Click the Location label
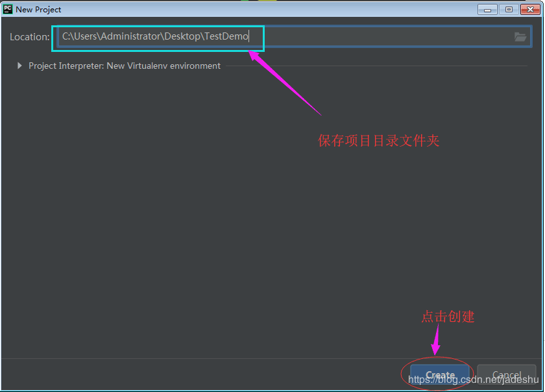Image resolution: width=545 pixels, height=392 pixels. pyautogui.click(x=29, y=37)
